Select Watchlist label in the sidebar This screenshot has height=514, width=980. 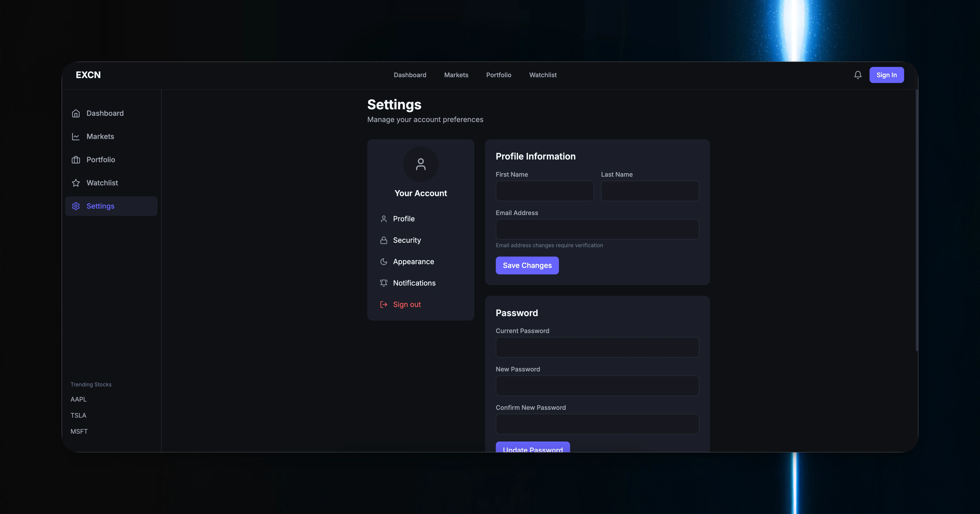102,183
